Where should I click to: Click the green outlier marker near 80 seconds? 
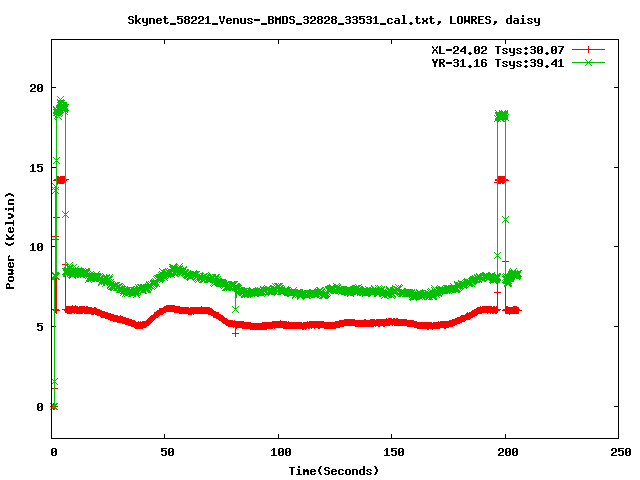tap(236, 310)
